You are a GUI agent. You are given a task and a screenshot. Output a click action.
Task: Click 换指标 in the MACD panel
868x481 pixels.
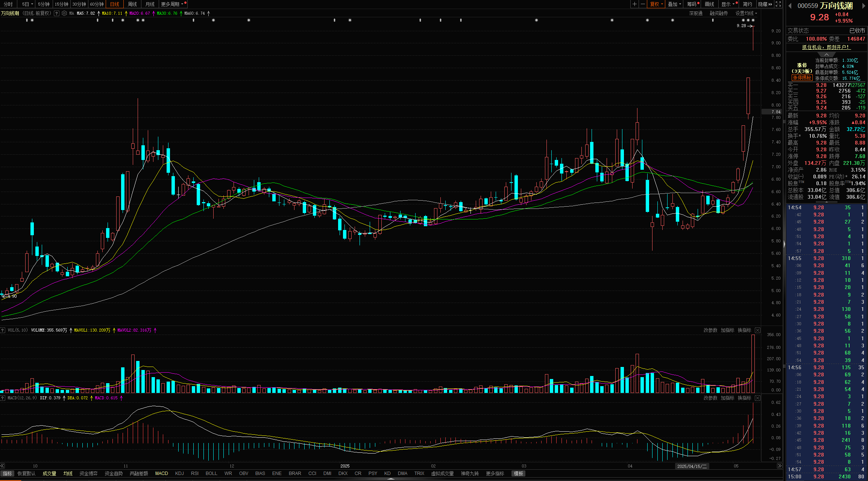point(744,398)
